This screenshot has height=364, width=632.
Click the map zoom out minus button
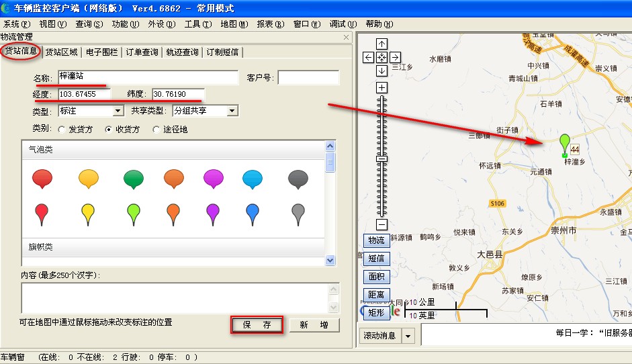tap(381, 225)
